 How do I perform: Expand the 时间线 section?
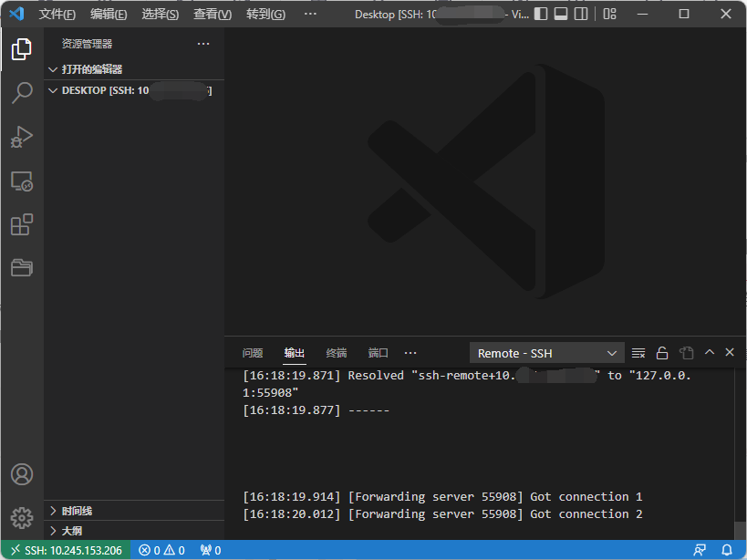click(134, 511)
